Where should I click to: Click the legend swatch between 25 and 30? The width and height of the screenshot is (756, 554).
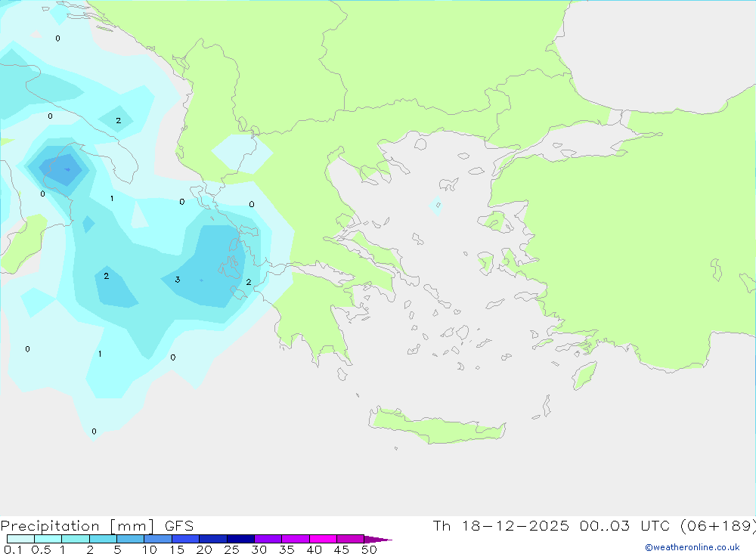240,539
